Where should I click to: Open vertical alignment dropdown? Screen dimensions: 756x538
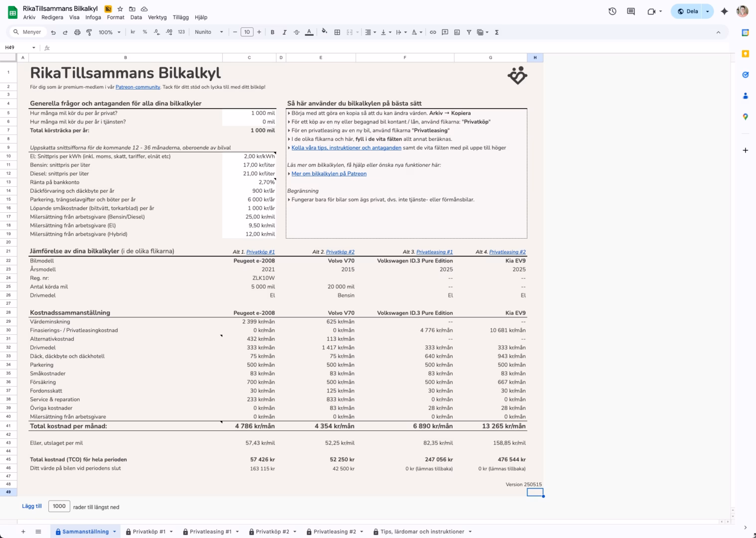386,32
